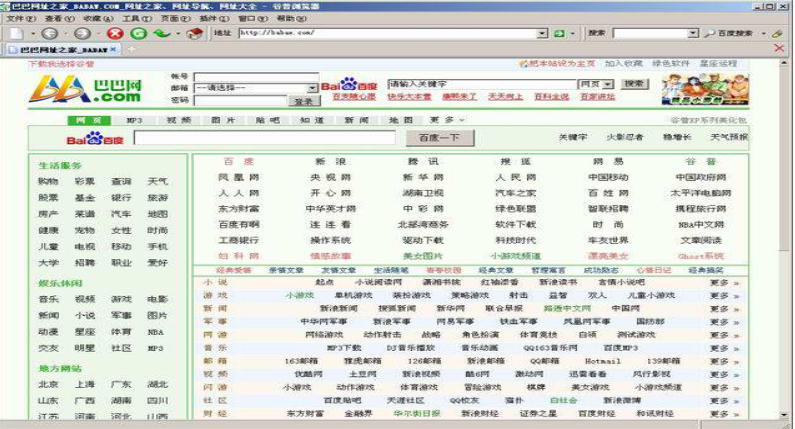795x429 pixels.
Task: Expand the 更多 navigation dropdown
Action: [x=447, y=120]
